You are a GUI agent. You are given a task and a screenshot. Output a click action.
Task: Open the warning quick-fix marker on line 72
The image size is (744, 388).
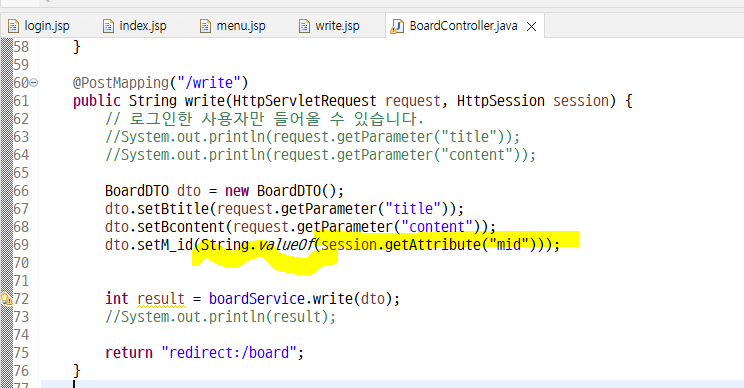(x=6, y=299)
